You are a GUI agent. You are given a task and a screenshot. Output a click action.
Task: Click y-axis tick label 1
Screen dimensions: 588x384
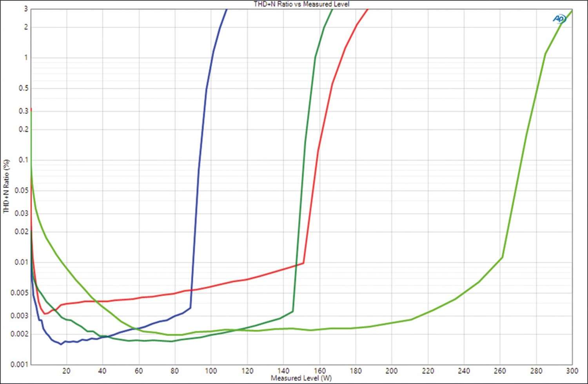[26, 58]
